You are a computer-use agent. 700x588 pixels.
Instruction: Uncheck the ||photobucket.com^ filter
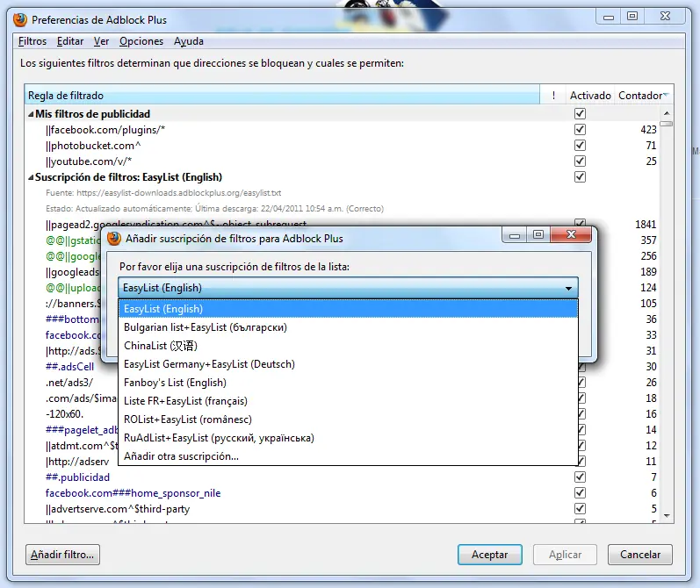(x=580, y=146)
